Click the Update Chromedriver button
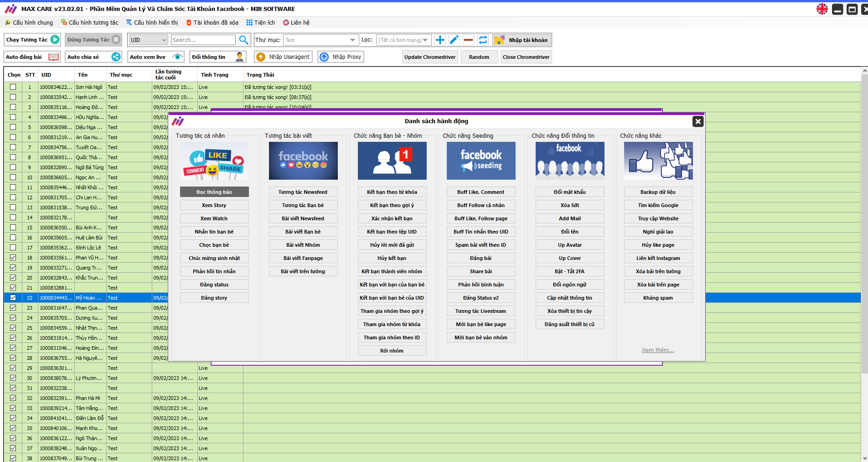Image resolution: width=868 pixels, height=462 pixels. tap(430, 57)
